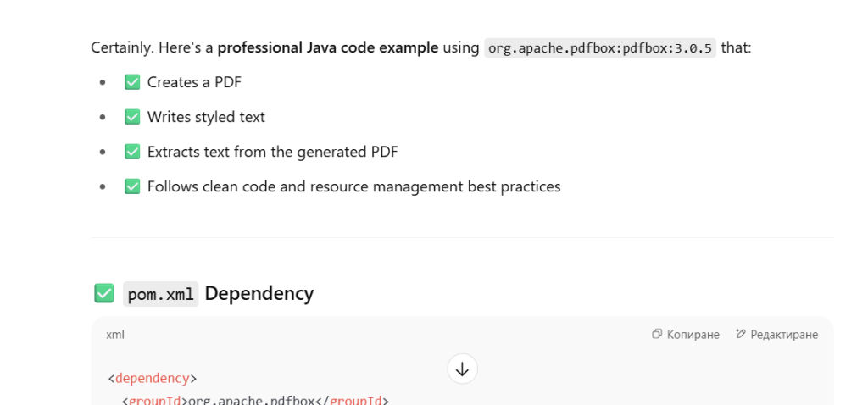Click the green checkmark before Writes styled text
This screenshot has width=868, height=405.
(x=132, y=117)
